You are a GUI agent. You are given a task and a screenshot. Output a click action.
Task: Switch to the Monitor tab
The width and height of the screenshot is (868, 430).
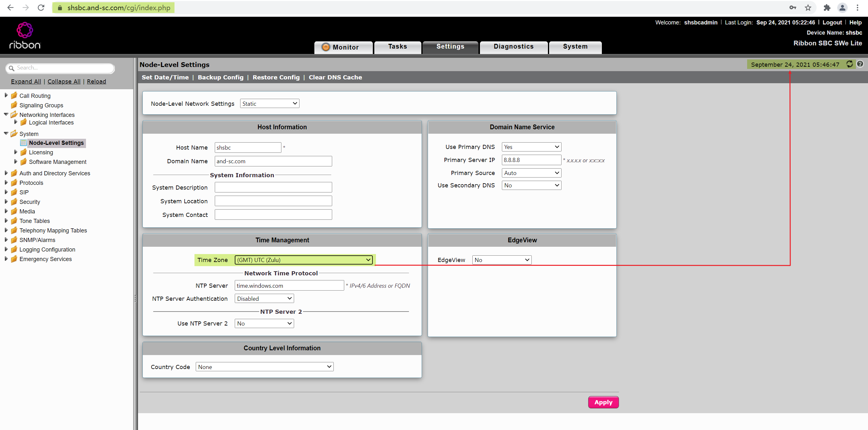tap(343, 47)
